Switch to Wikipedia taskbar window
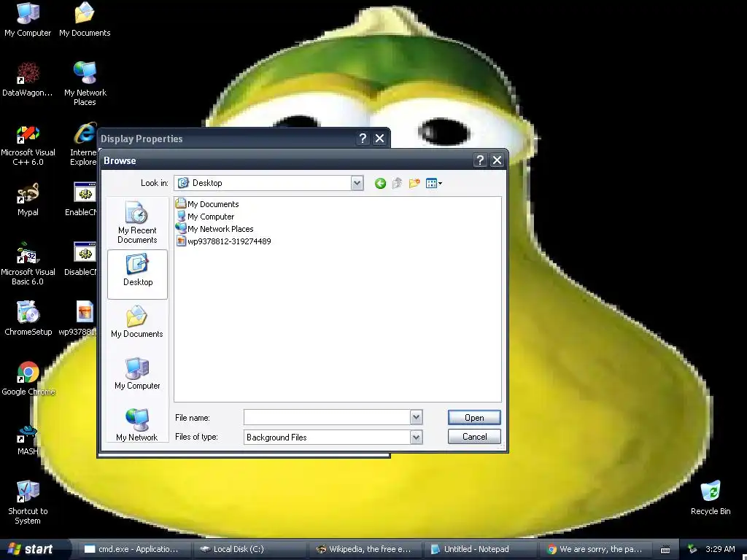This screenshot has width=747, height=560. coord(365,549)
